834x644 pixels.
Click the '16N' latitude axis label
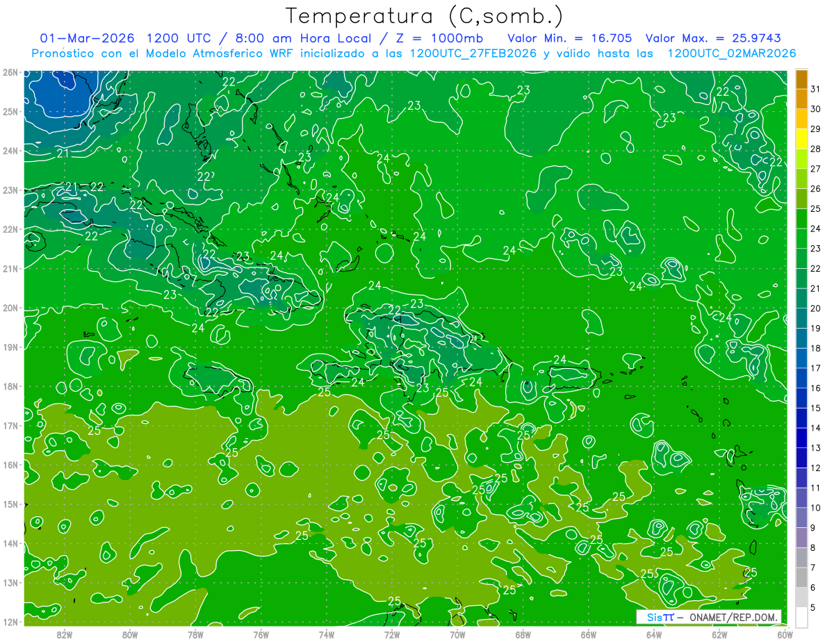[x=10, y=465]
